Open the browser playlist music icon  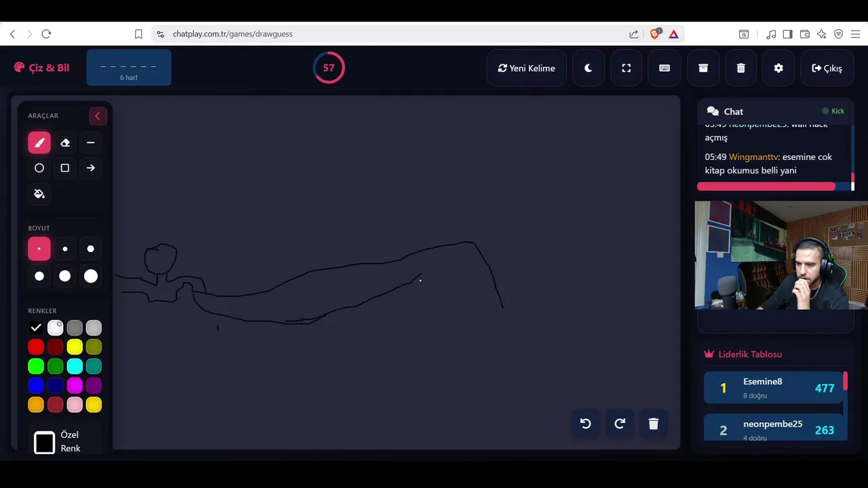[x=771, y=34]
